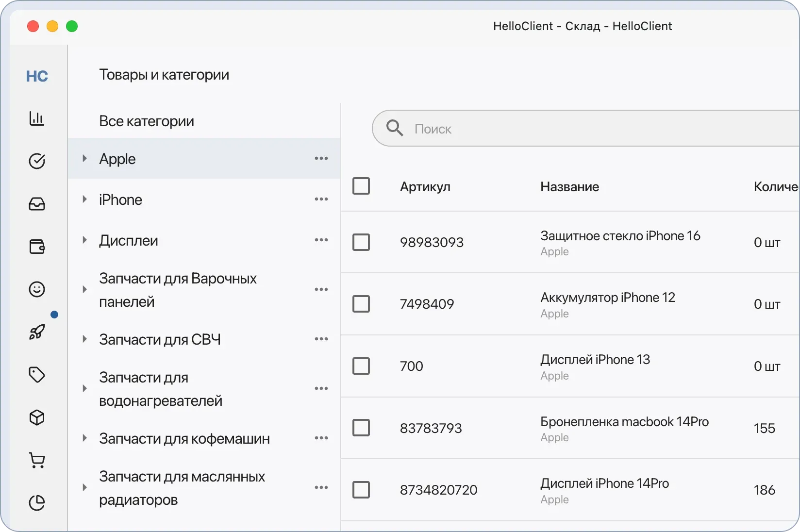Expand the Запчасти для СВЧ category
The height and width of the screenshot is (532, 800).
(85, 339)
